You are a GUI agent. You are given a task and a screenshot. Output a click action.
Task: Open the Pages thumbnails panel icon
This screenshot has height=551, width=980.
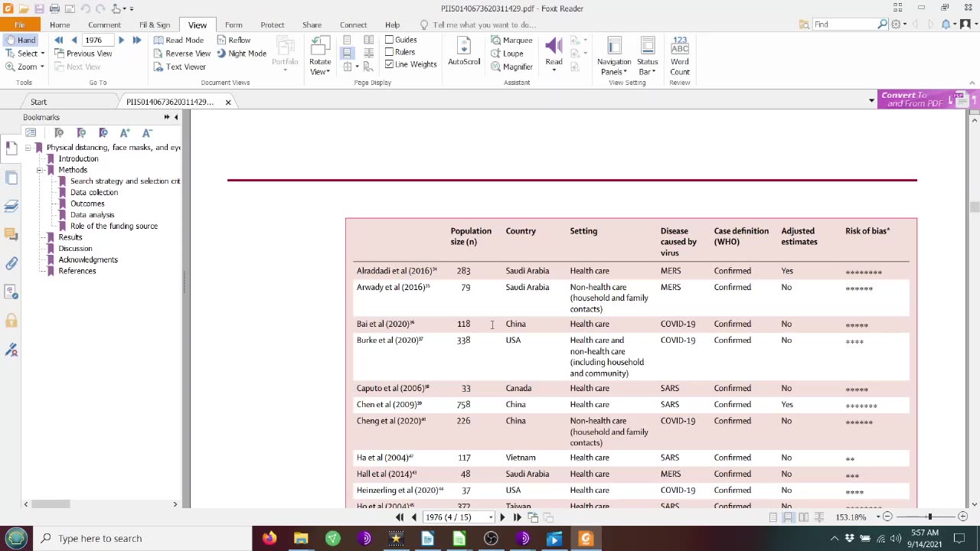coord(11,178)
